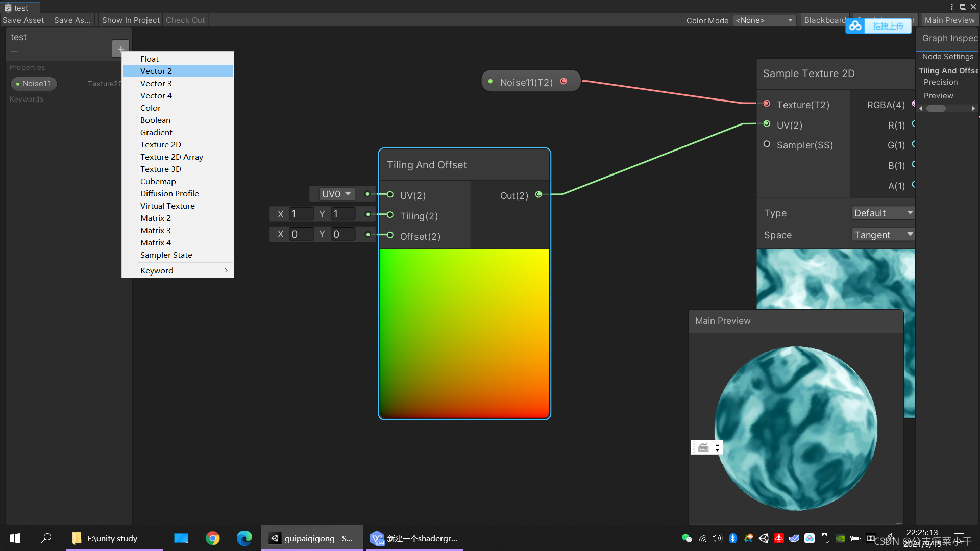
Task: Open the UV0 channel dropdown
Action: click(x=336, y=194)
